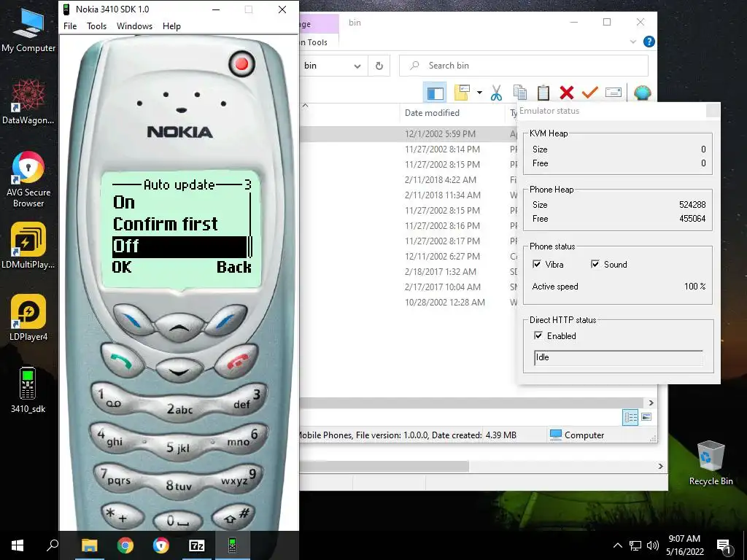The width and height of the screenshot is (747, 560).
Task: Switch to large icons view in explorer
Action: (x=646, y=417)
